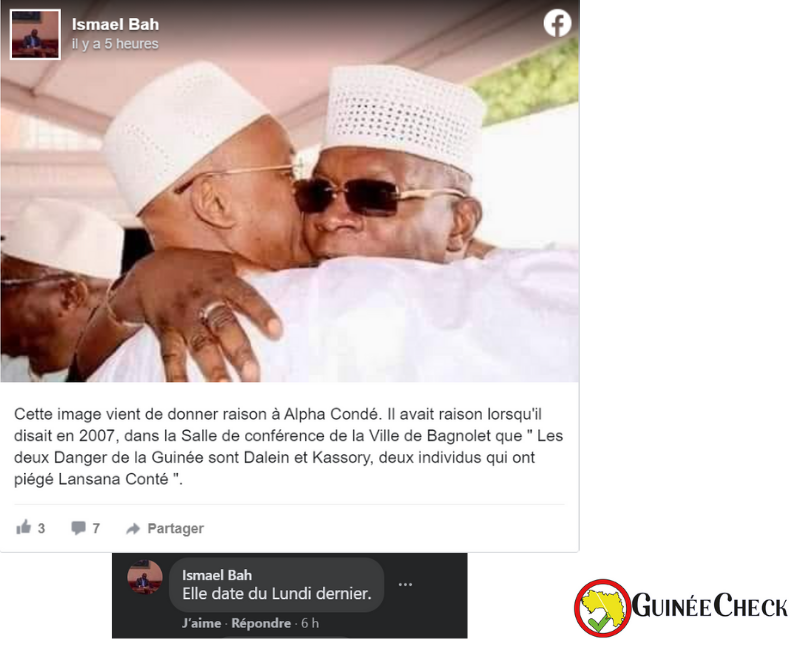800x650 pixels.
Task: Click the share arrow icon
Action: click(x=133, y=529)
